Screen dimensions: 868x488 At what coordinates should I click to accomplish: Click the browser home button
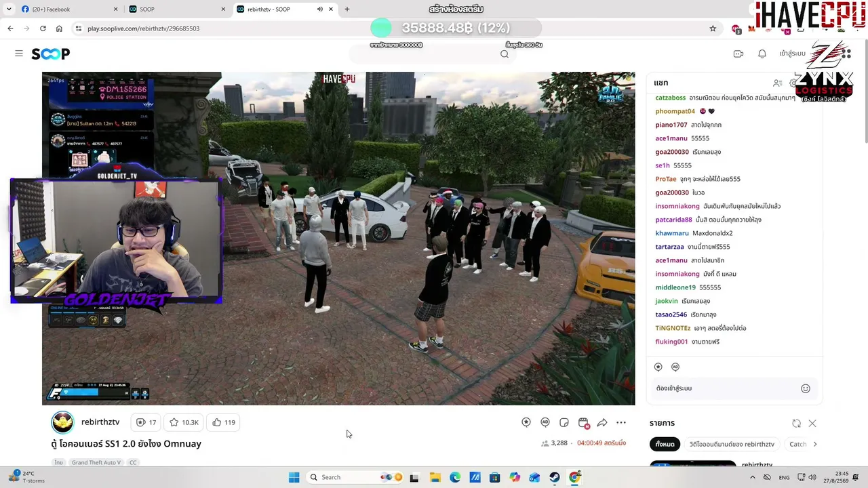(x=59, y=28)
